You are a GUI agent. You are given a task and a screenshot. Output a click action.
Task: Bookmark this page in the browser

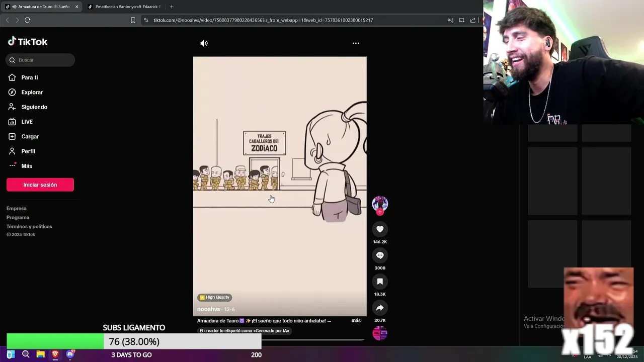coord(133,20)
